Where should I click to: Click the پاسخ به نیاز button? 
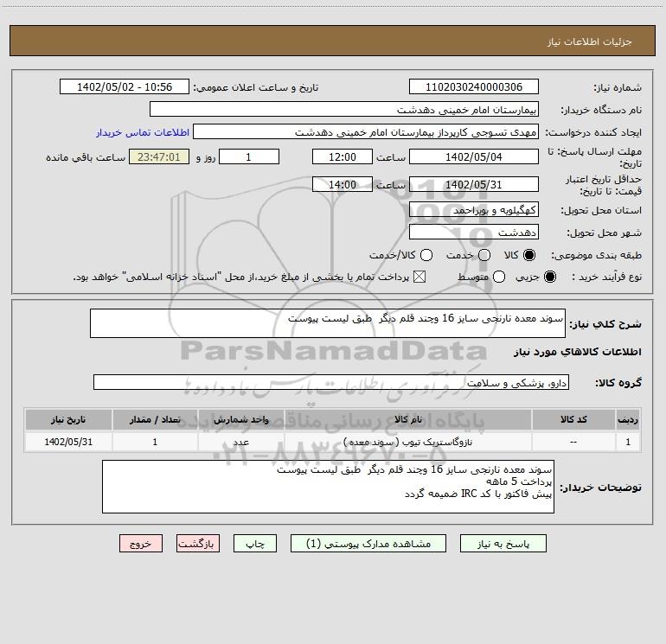click(503, 544)
